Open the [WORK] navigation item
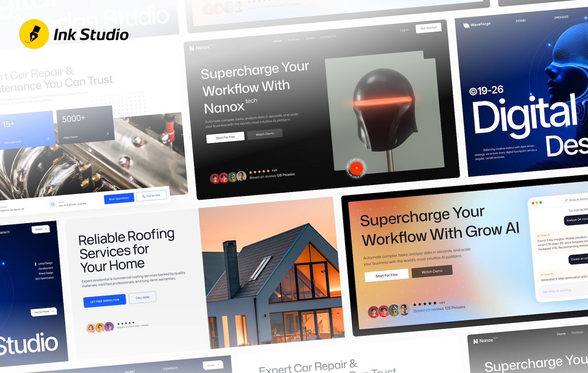588x373 pixels. pyautogui.click(x=130, y=372)
